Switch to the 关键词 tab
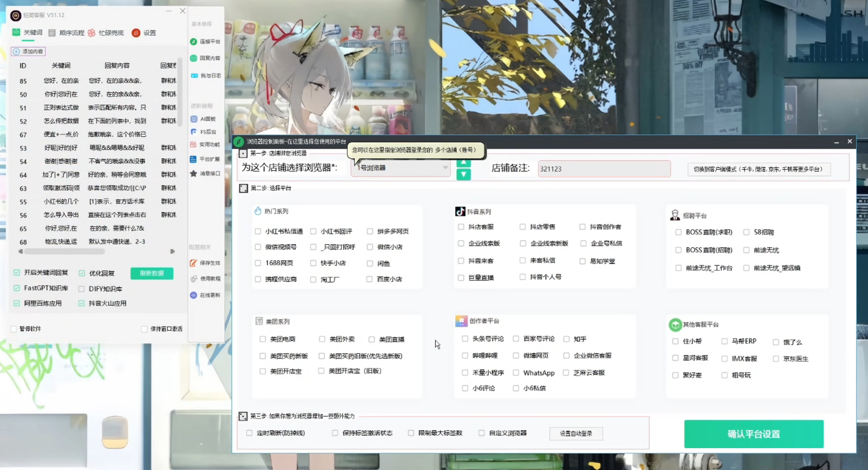This screenshot has height=470, width=868. (27, 32)
